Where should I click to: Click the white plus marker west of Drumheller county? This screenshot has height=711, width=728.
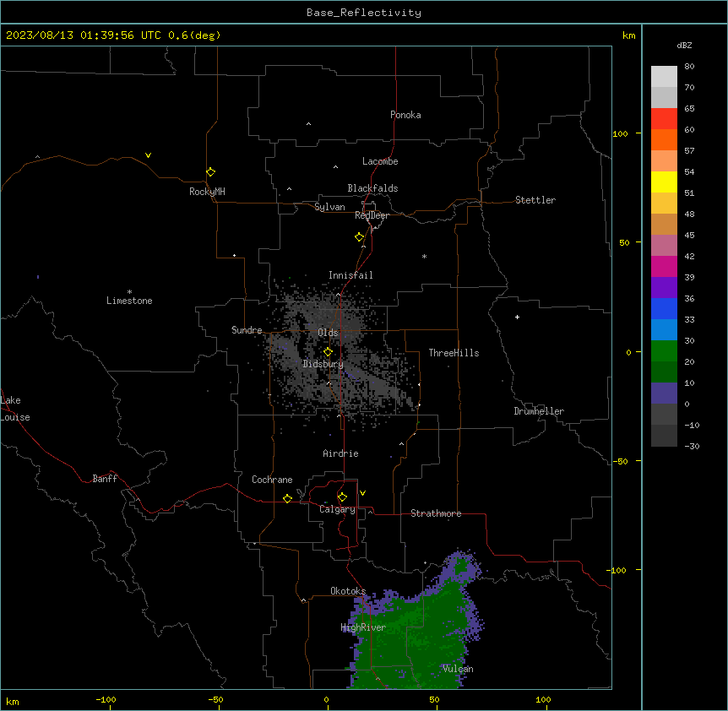click(x=517, y=317)
